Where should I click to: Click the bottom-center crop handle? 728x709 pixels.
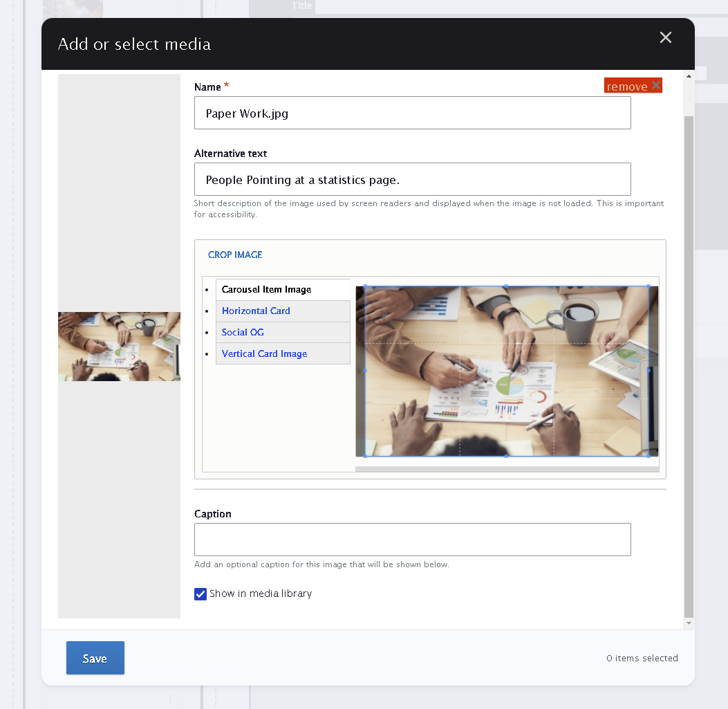[506, 457]
